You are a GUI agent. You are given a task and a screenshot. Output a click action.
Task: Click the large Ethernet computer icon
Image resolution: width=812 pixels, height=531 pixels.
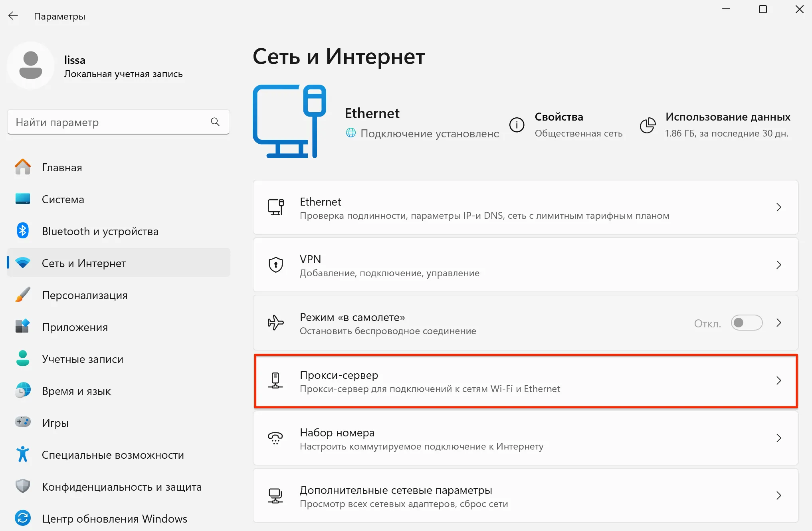(x=289, y=121)
